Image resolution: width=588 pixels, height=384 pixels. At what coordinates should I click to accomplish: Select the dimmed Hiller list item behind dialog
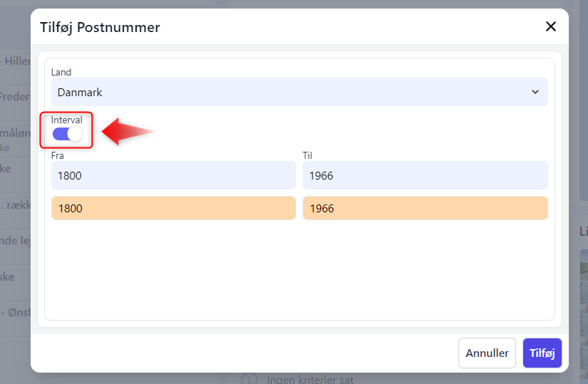[16, 61]
